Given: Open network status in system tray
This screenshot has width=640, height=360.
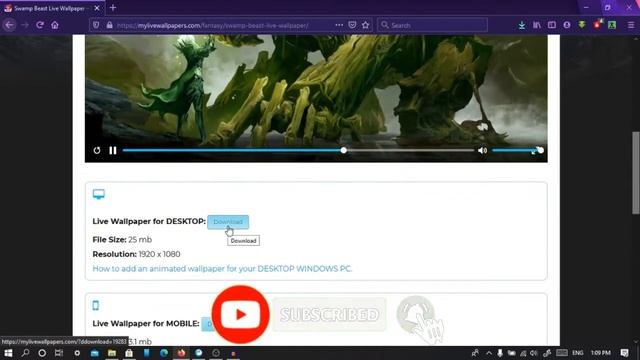Looking at the screenshot, I should click(523, 353).
